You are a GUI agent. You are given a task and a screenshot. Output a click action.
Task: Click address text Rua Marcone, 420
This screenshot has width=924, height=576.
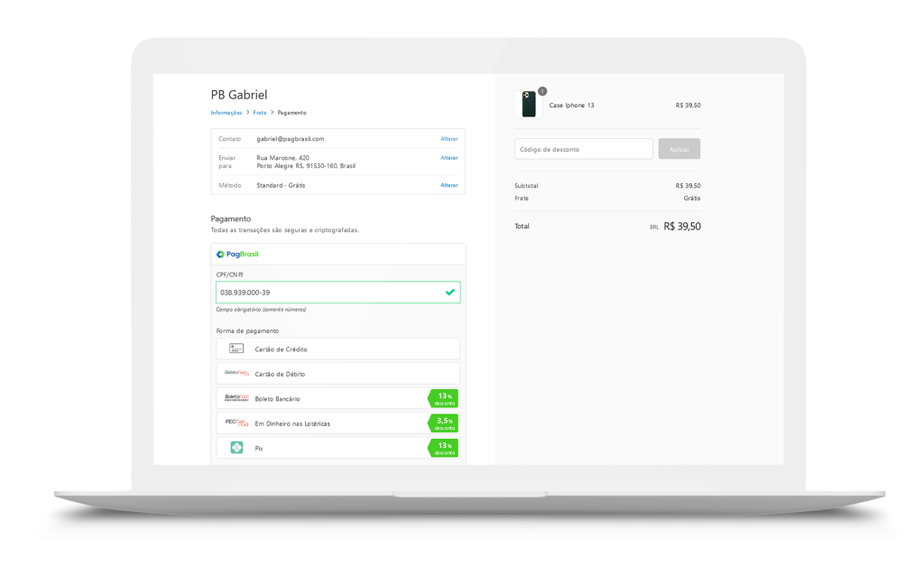point(282,158)
